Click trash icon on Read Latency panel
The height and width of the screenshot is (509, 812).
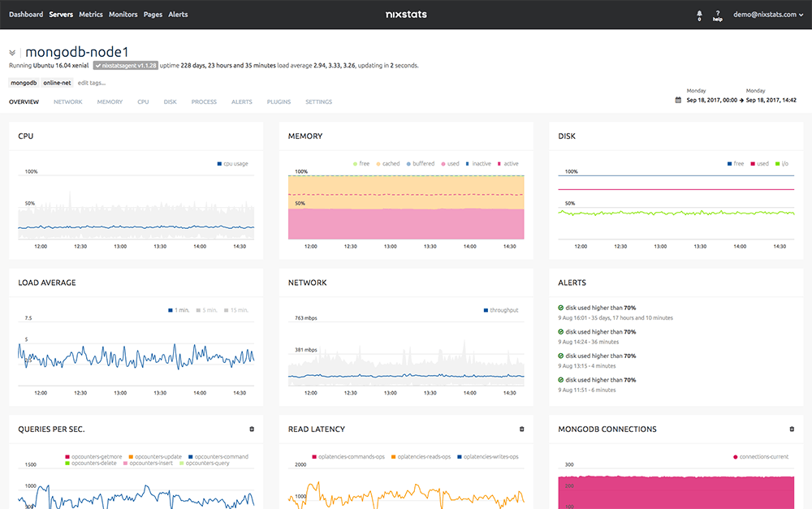click(x=521, y=429)
